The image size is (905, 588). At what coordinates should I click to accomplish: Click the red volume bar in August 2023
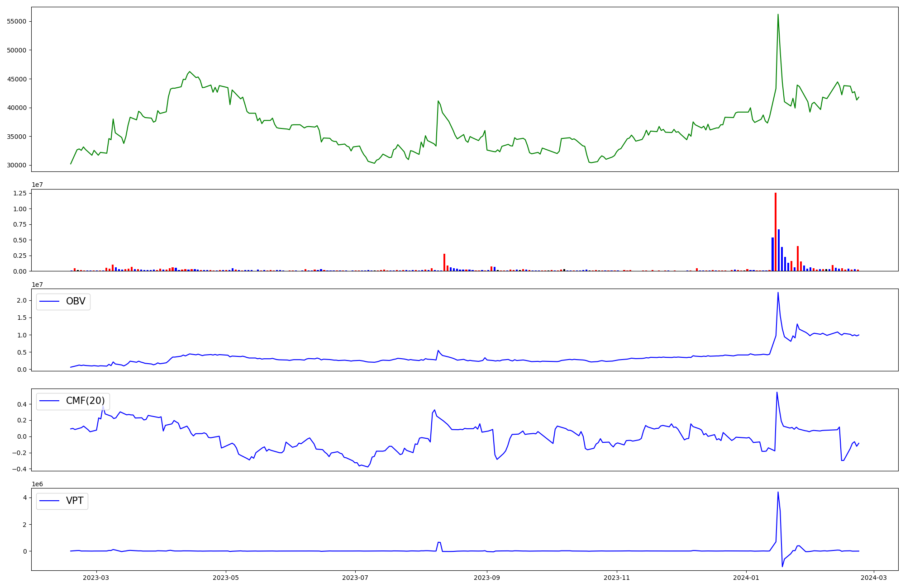444,262
